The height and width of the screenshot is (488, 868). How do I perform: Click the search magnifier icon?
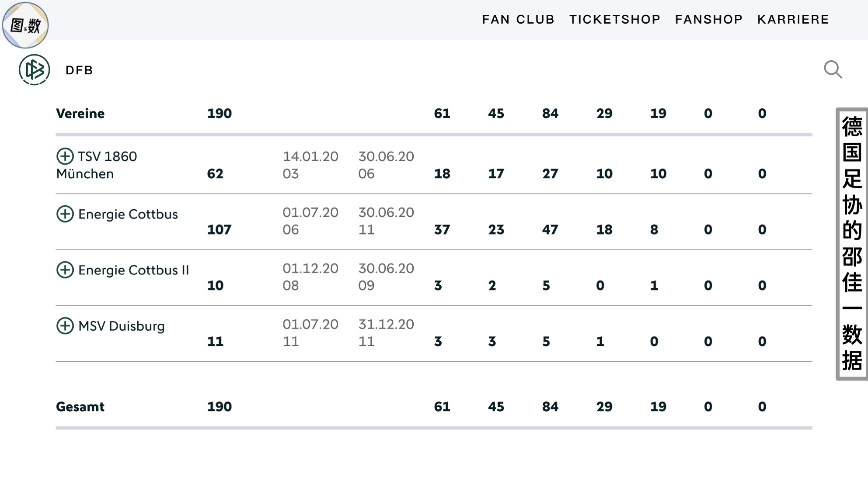coord(833,69)
